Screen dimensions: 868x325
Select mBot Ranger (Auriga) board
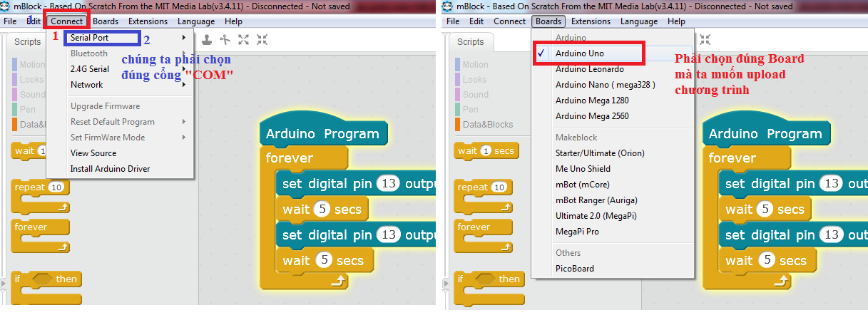click(x=612, y=200)
